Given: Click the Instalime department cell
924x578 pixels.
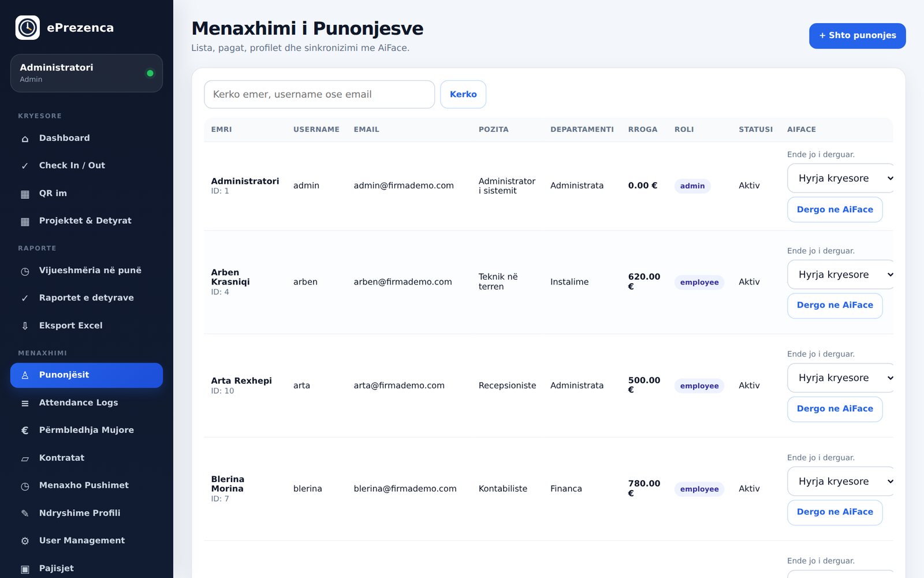Looking at the screenshot, I should [x=569, y=282].
